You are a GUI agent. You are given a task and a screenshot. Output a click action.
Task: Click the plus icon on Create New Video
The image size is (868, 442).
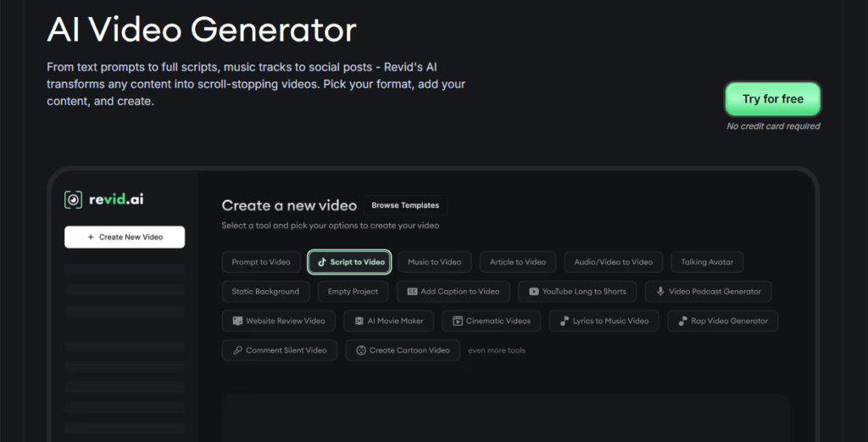coord(91,237)
